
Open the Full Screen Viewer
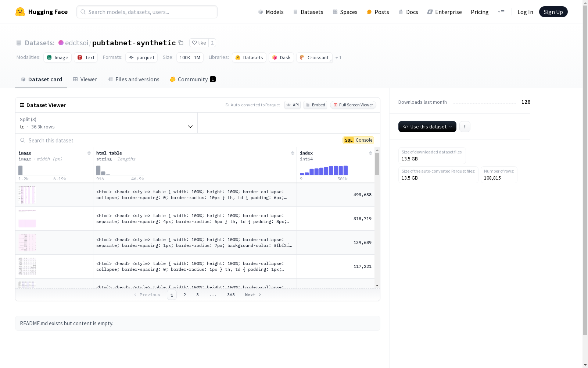point(353,105)
